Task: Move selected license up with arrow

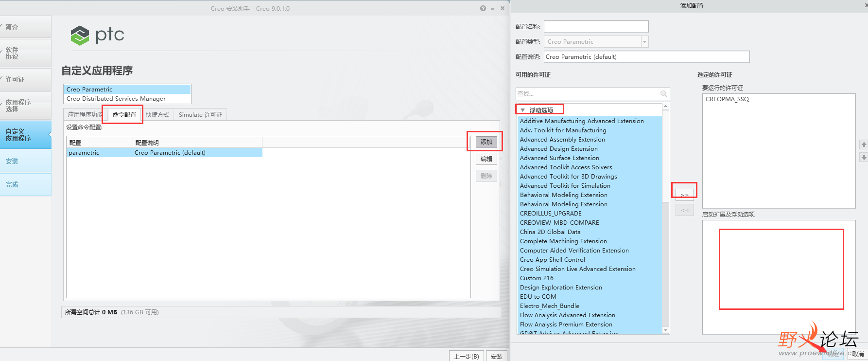Action: 864,144
